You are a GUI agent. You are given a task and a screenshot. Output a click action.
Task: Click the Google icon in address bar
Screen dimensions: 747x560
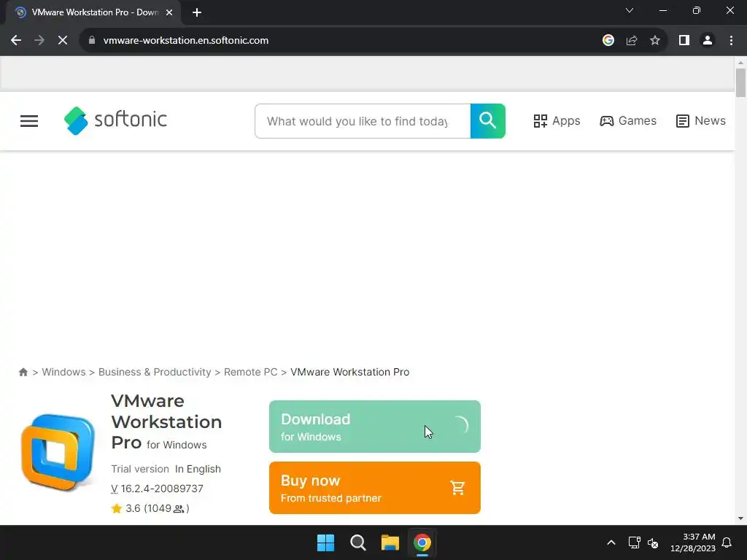[x=608, y=41]
